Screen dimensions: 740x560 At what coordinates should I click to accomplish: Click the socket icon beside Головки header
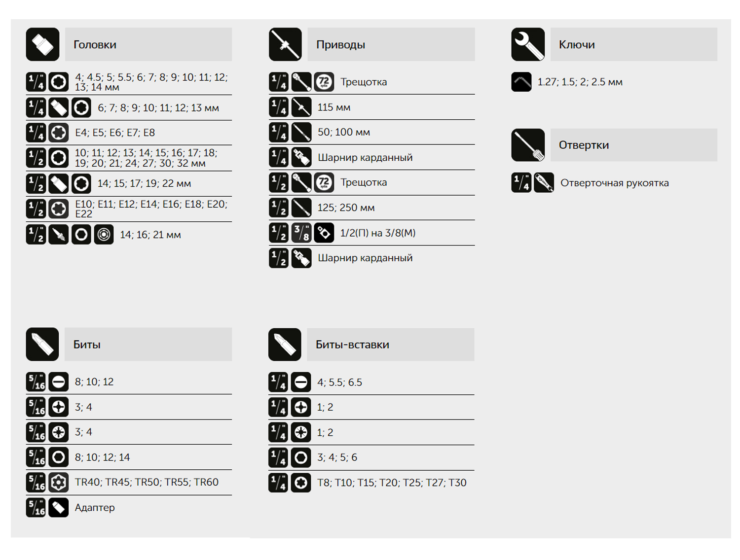coord(42,44)
